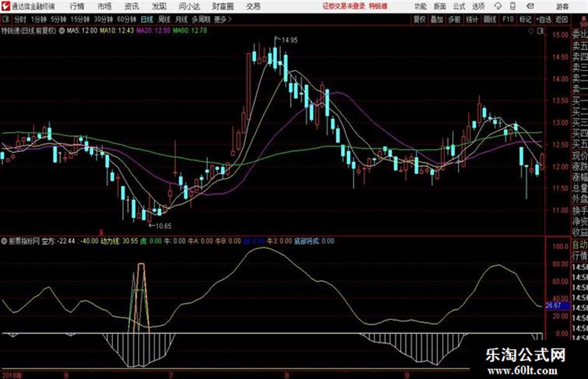Image resolution: width=588 pixels, height=379 pixels.
Task: Expand the MA indicator settings circle arrow
Action: (x=62, y=30)
